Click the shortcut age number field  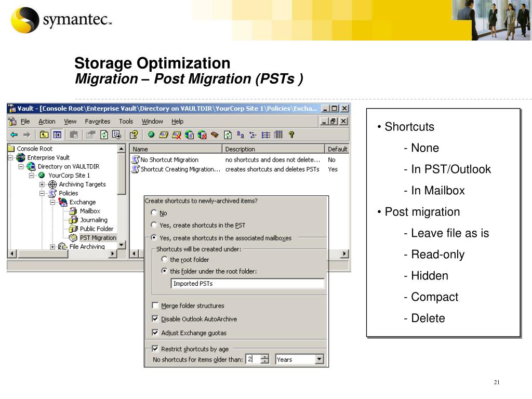[253, 359]
